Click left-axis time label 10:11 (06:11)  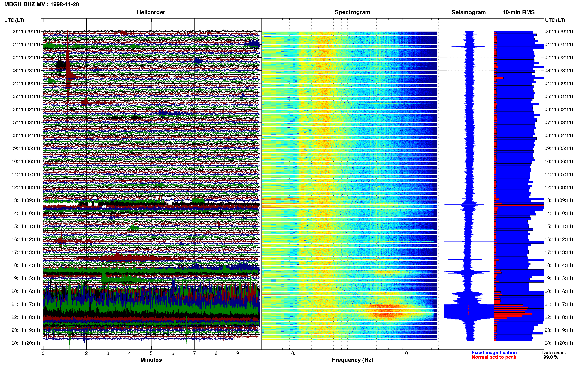coord(26,161)
